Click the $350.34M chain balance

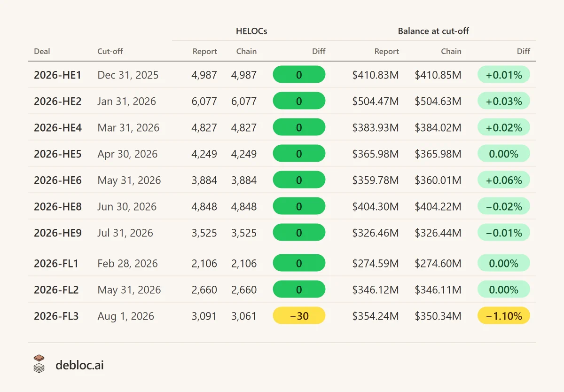pos(438,316)
